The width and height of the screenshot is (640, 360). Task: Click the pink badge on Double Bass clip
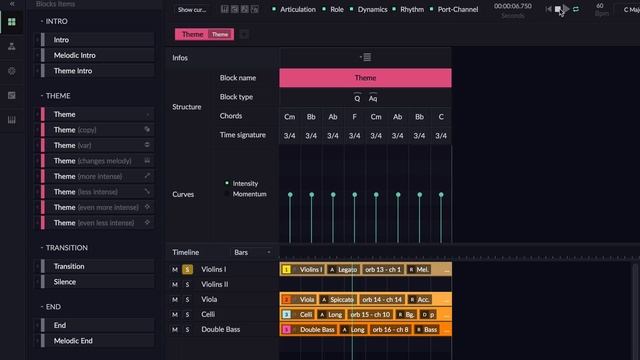pyautogui.click(x=286, y=329)
